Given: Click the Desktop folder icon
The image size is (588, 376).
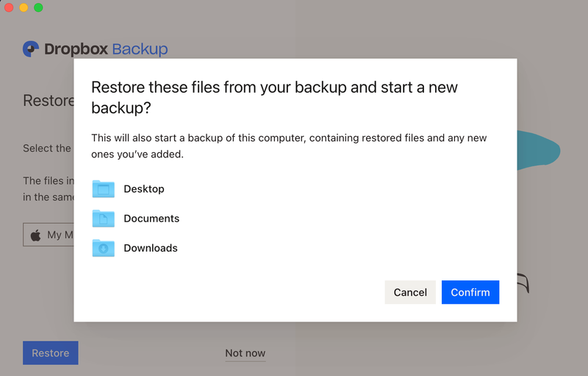Looking at the screenshot, I should tap(104, 189).
